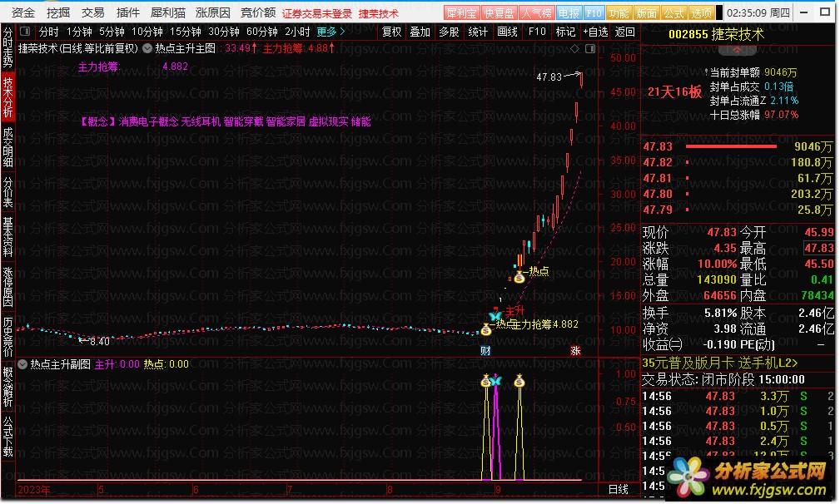
Task: Open the 插件 menu
Action: [x=127, y=12]
